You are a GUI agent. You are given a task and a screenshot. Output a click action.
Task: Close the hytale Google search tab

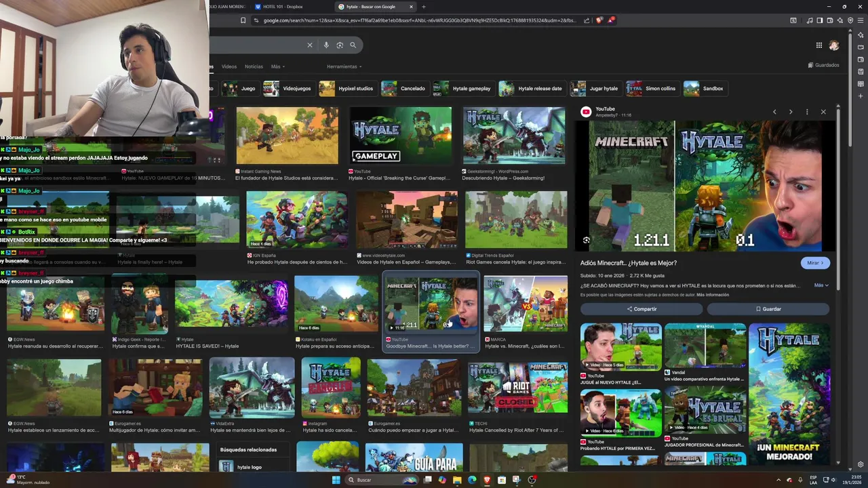pyautogui.click(x=411, y=7)
